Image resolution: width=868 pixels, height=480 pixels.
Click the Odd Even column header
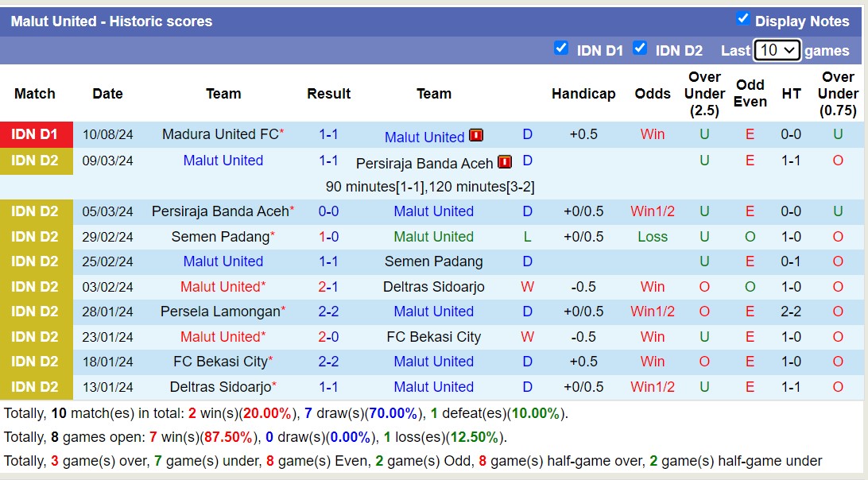(750, 94)
